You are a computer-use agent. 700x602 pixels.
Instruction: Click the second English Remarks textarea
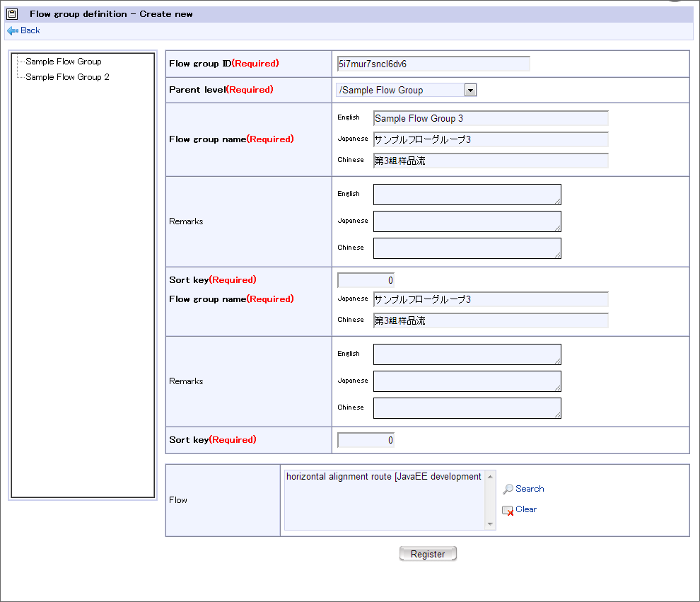[467, 354]
